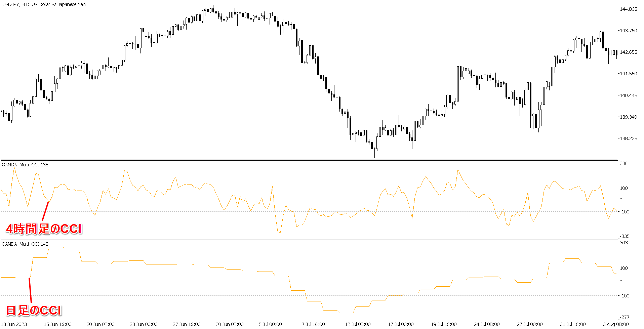Click the 3 Aug 08:00 time label
This screenshot has height=329, width=644.
pyautogui.click(x=616, y=324)
